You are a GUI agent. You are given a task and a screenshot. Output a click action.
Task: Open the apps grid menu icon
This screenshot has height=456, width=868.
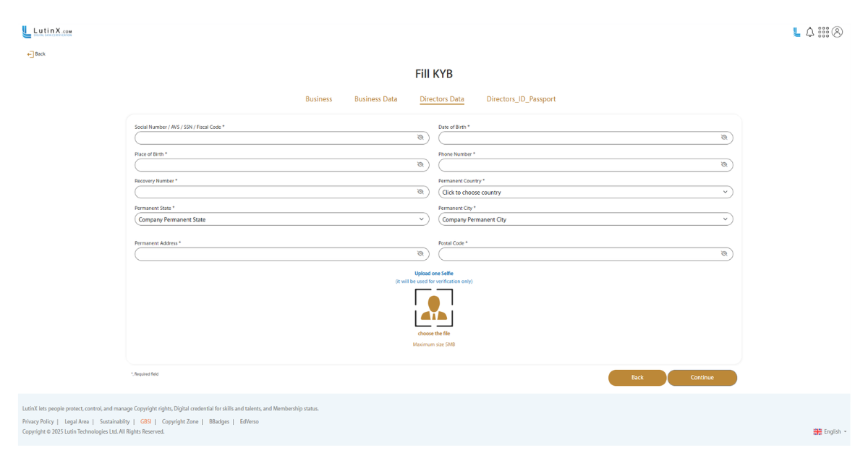(x=823, y=32)
